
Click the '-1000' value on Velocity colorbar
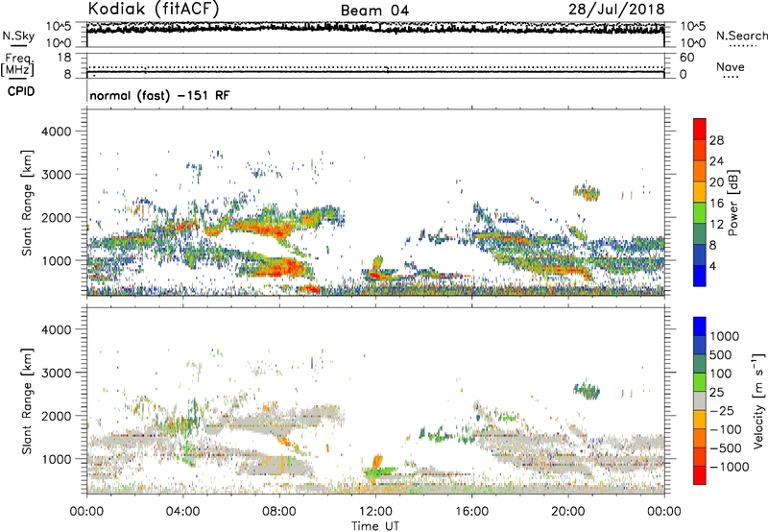click(x=729, y=467)
